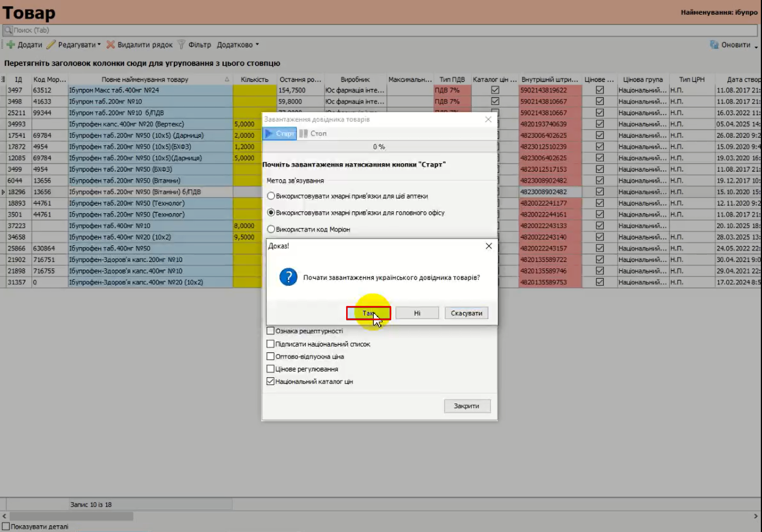The height and width of the screenshot is (532, 762).
Task: Click the Refresh (Оновити) icon
Action: click(x=714, y=45)
